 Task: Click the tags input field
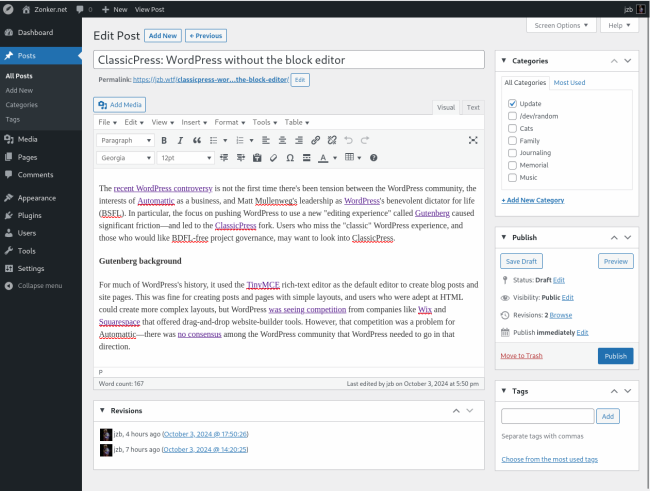click(547, 416)
